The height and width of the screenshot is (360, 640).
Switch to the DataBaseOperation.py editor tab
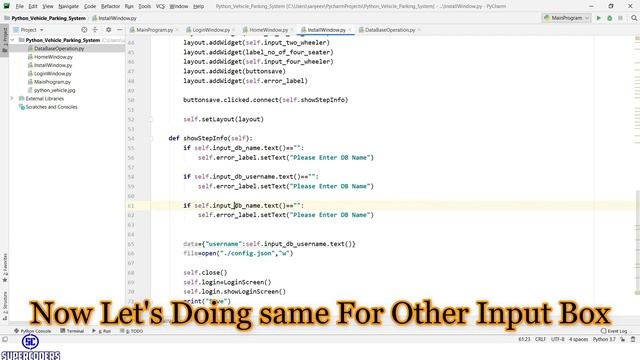click(389, 30)
